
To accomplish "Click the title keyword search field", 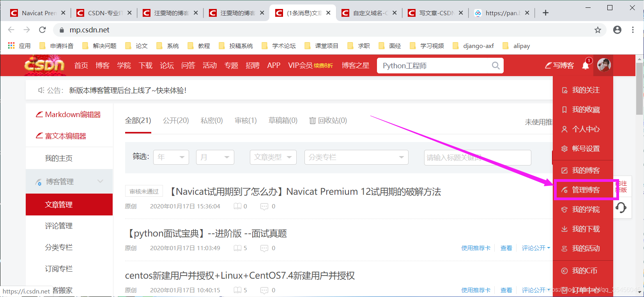I will pos(478,158).
